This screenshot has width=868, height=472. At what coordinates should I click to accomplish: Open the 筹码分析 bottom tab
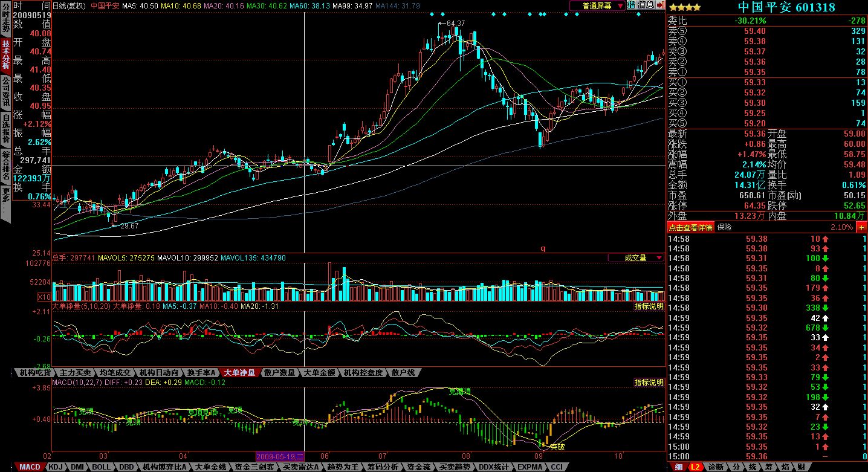coord(383,467)
